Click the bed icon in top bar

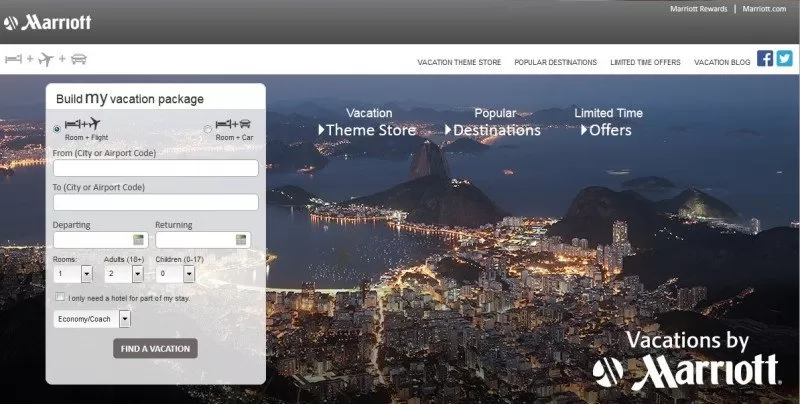(x=13, y=59)
